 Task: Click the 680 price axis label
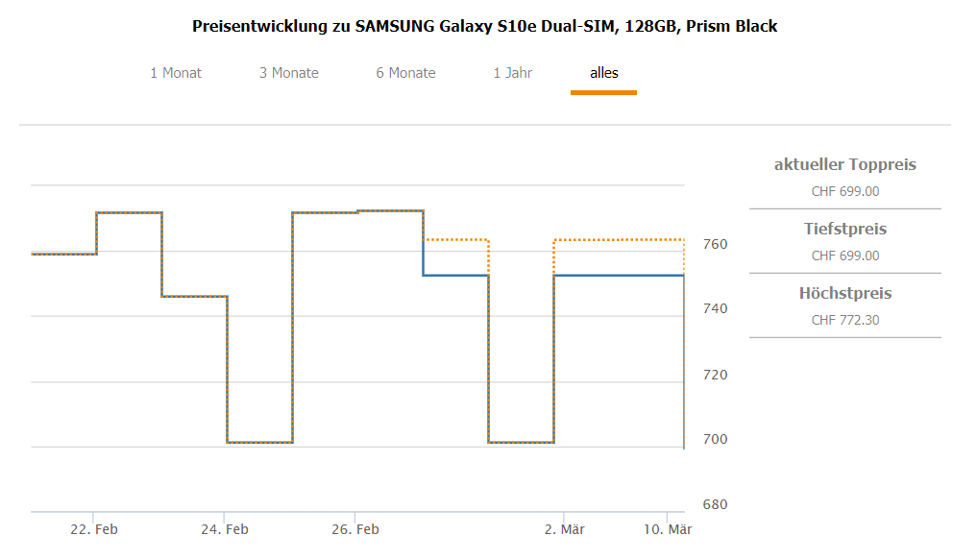click(714, 504)
